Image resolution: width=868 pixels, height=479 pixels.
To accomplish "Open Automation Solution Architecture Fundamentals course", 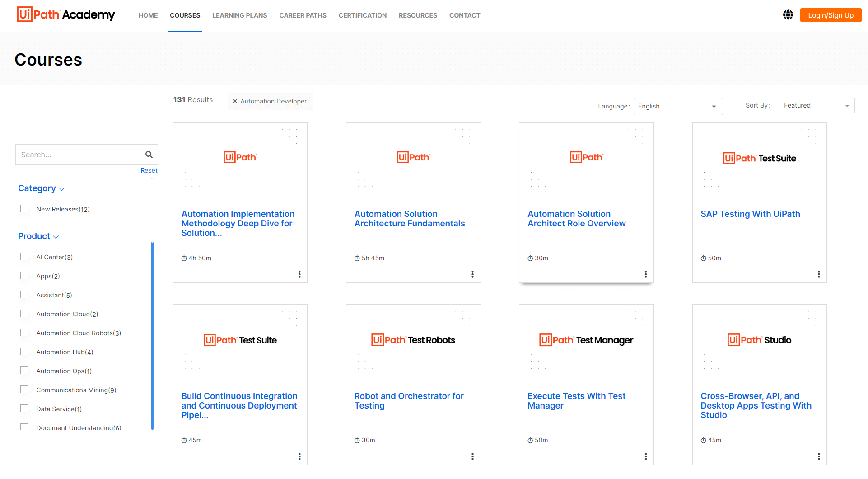I will (410, 219).
